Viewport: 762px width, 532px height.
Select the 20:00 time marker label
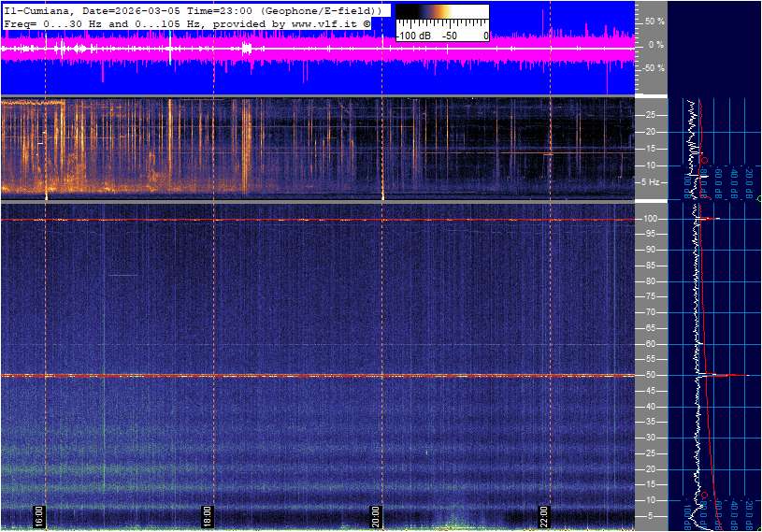click(376, 517)
